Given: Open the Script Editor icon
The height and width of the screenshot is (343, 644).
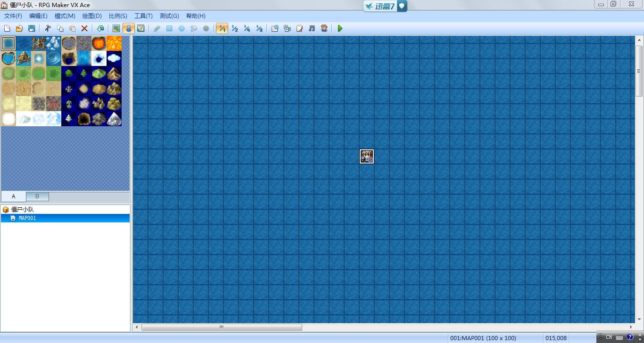Looking at the screenshot, I should (x=299, y=29).
